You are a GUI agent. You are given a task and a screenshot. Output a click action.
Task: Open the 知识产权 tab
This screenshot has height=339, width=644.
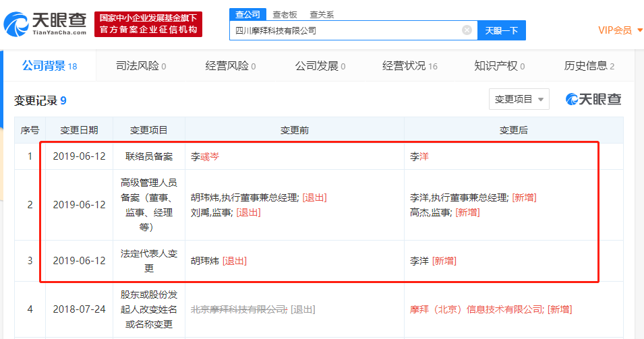[500, 65]
